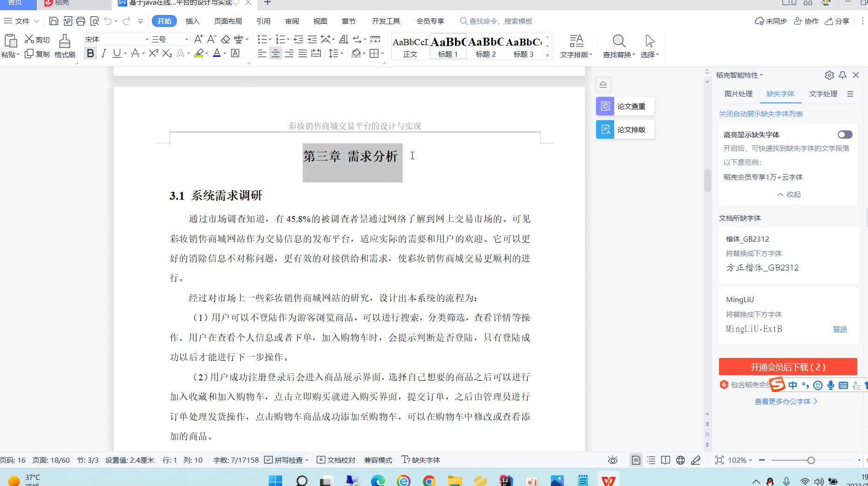Toggle the 高亮显示缺失字体 switch
Screen dimensions: 868x486
pos(845,135)
